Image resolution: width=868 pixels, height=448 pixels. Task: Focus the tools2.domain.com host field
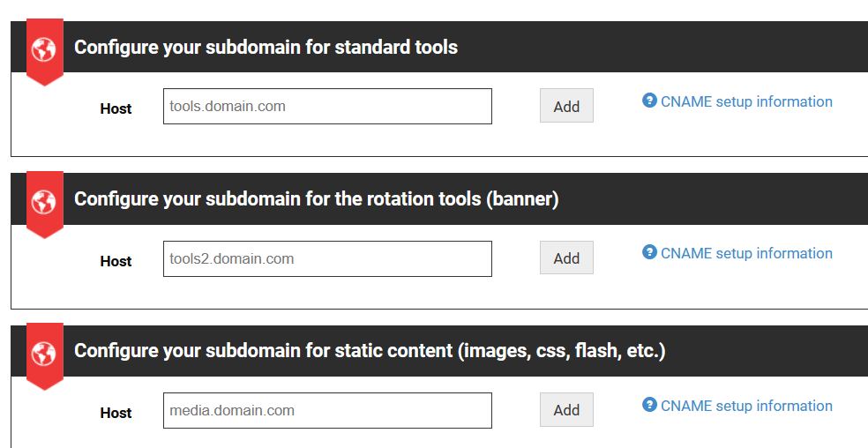327,258
